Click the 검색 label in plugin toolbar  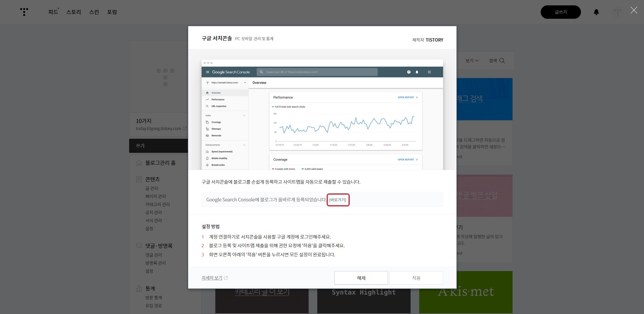pyautogui.click(x=493, y=61)
